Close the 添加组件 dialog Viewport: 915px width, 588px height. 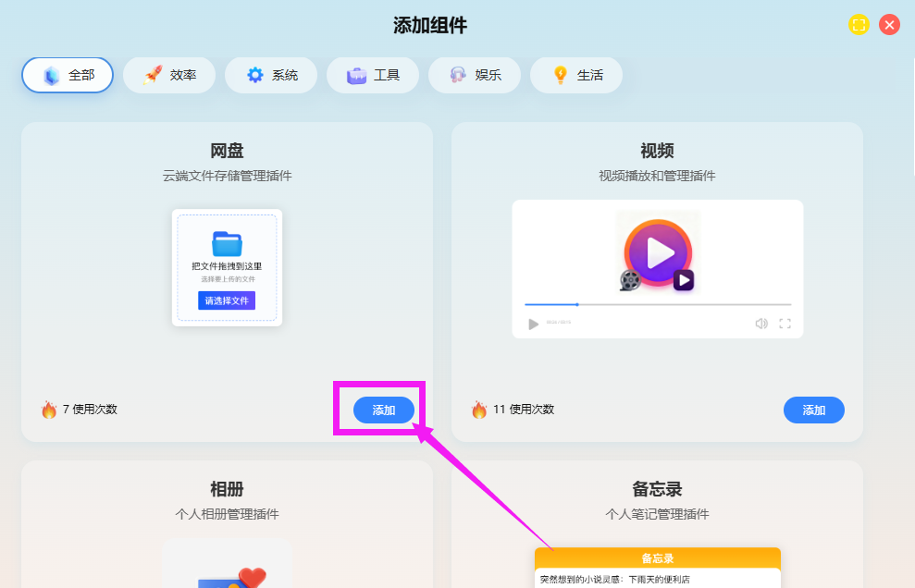889,25
